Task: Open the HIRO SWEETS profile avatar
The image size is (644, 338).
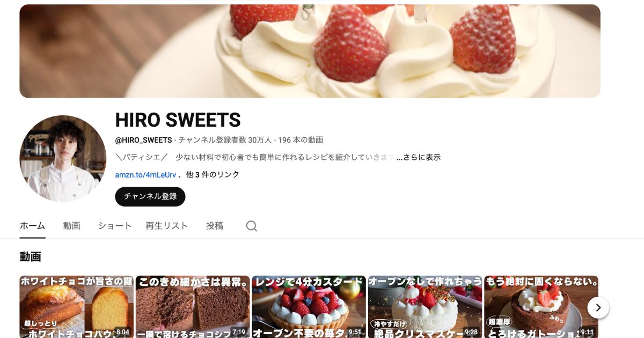Action: tap(63, 159)
